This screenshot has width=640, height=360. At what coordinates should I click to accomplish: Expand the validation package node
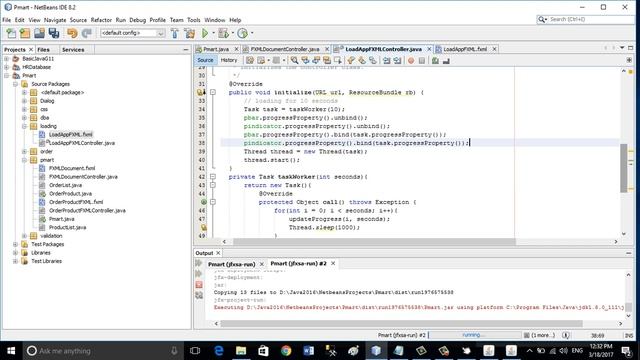tap(24, 236)
